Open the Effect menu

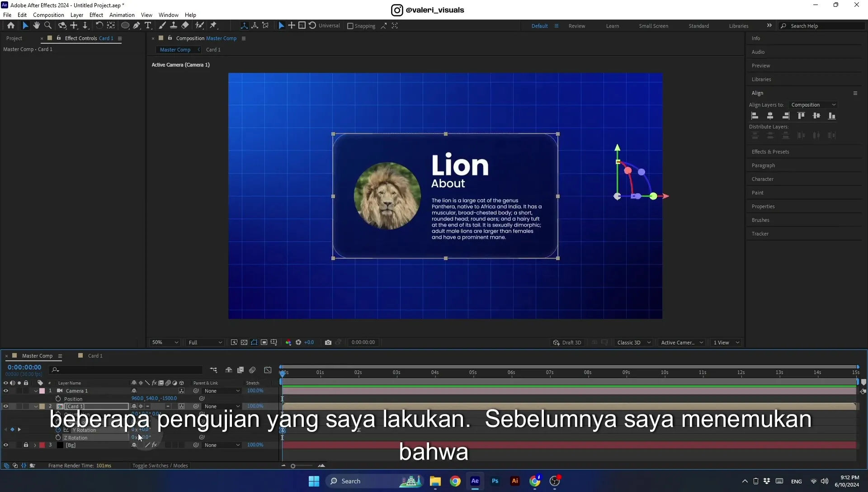[96, 15]
